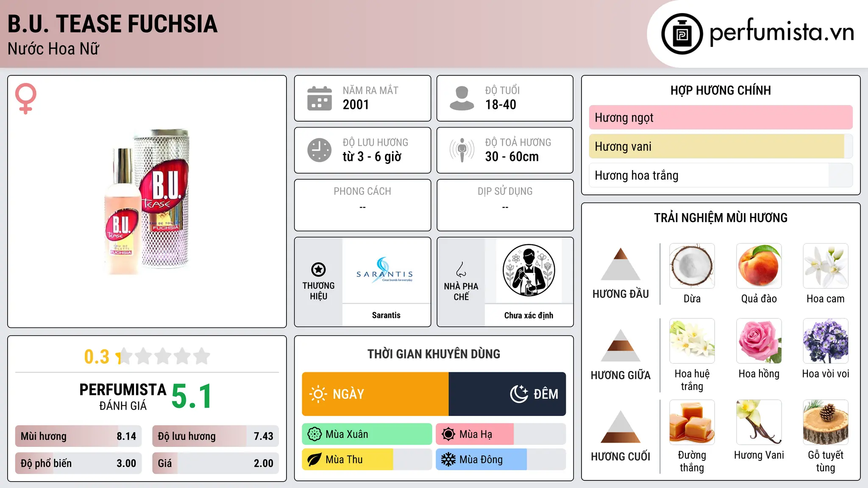Click the Mùi hương 8.14 score bar
Image resolution: width=868 pixels, height=488 pixels.
(x=78, y=436)
